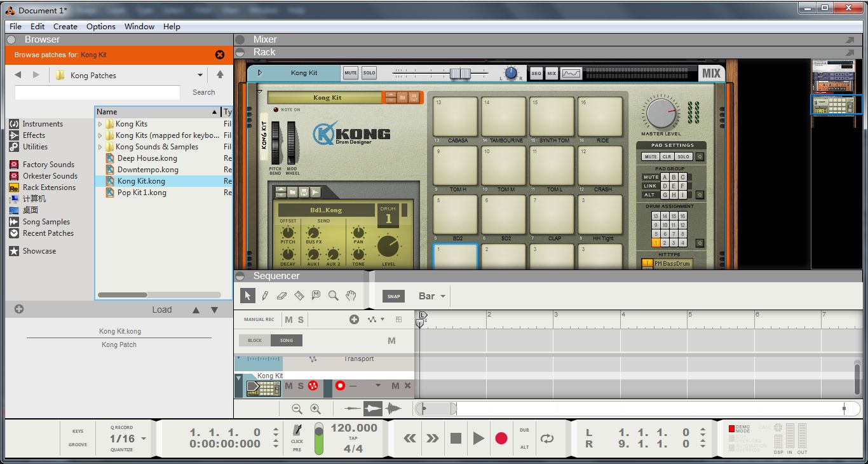Open Kong Kit note lane dropdown

pos(378,386)
